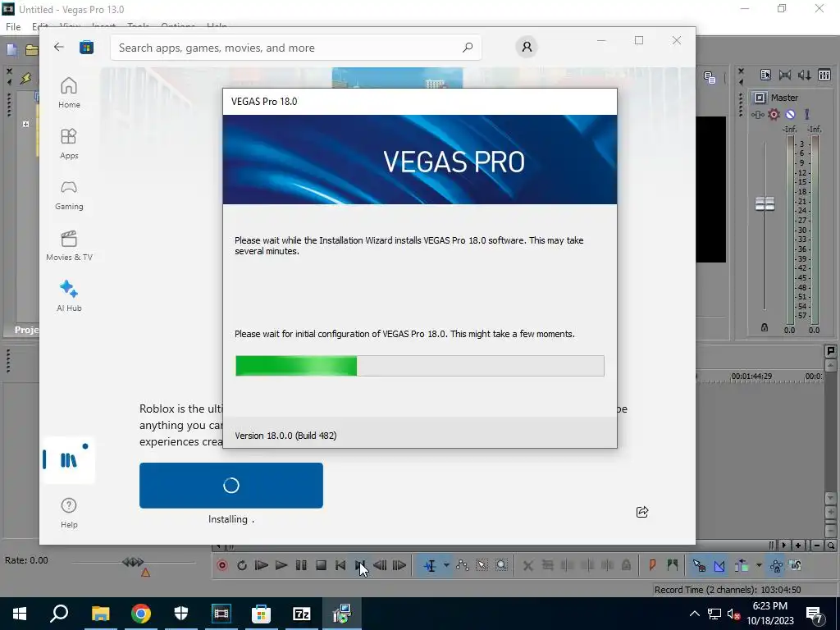Click Go to End in Vegas transport
This screenshot has height=630, width=840.
pyautogui.click(x=360, y=565)
